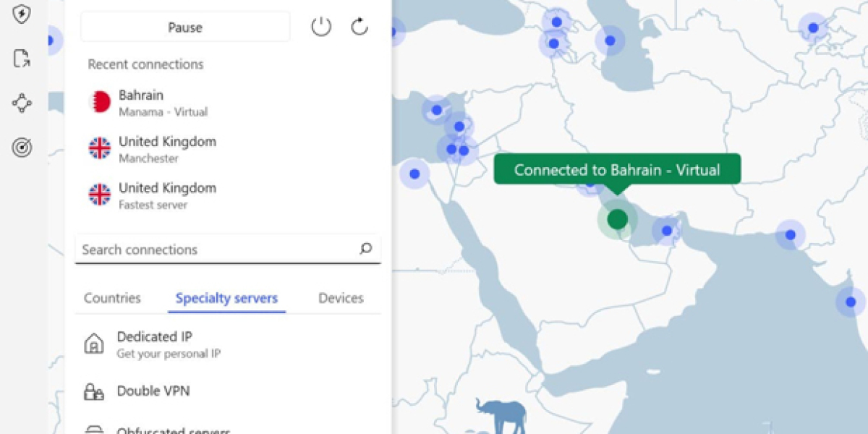Click the Threat Protection shield icon

click(x=22, y=14)
